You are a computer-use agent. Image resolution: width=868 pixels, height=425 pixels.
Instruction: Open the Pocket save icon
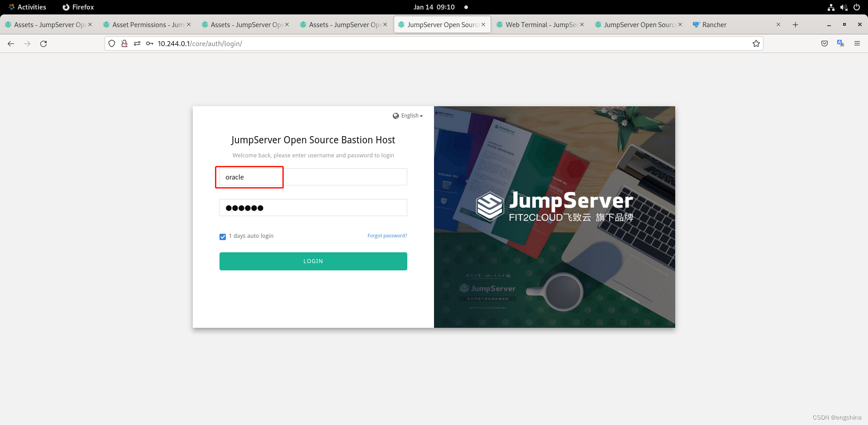coord(825,43)
